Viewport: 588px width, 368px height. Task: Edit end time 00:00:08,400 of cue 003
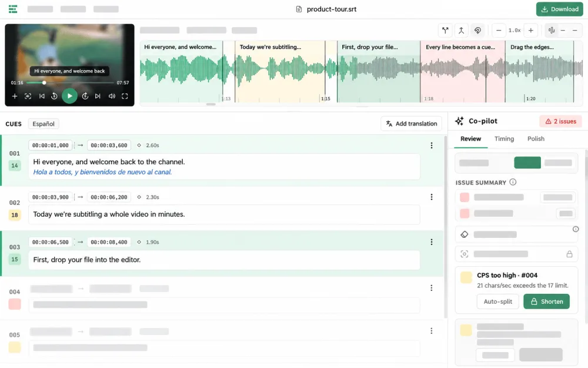pyautogui.click(x=109, y=242)
